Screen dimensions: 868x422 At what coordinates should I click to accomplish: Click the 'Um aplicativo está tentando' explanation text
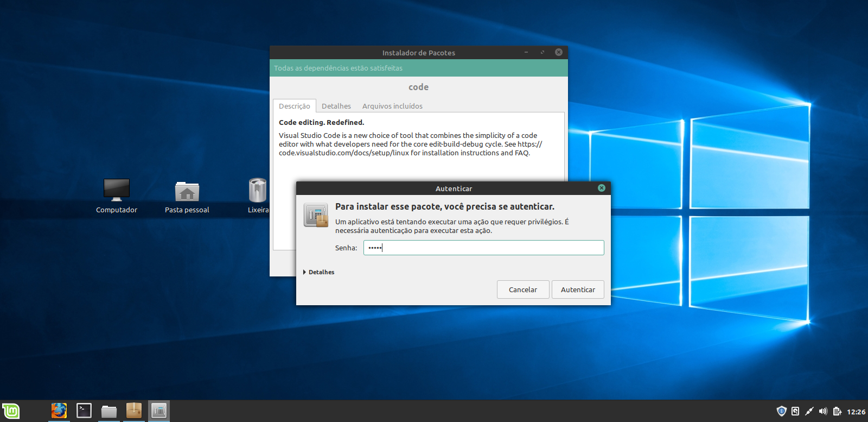point(452,226)
